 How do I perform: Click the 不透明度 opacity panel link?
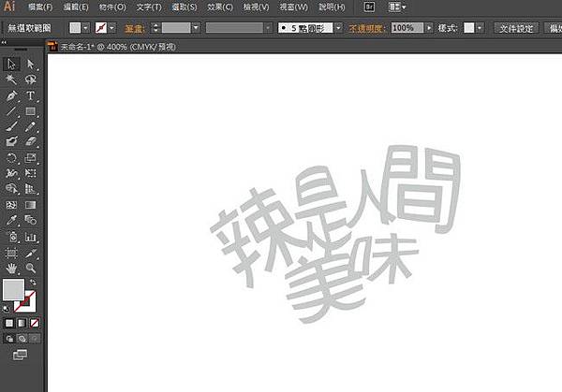coord(366,28)
